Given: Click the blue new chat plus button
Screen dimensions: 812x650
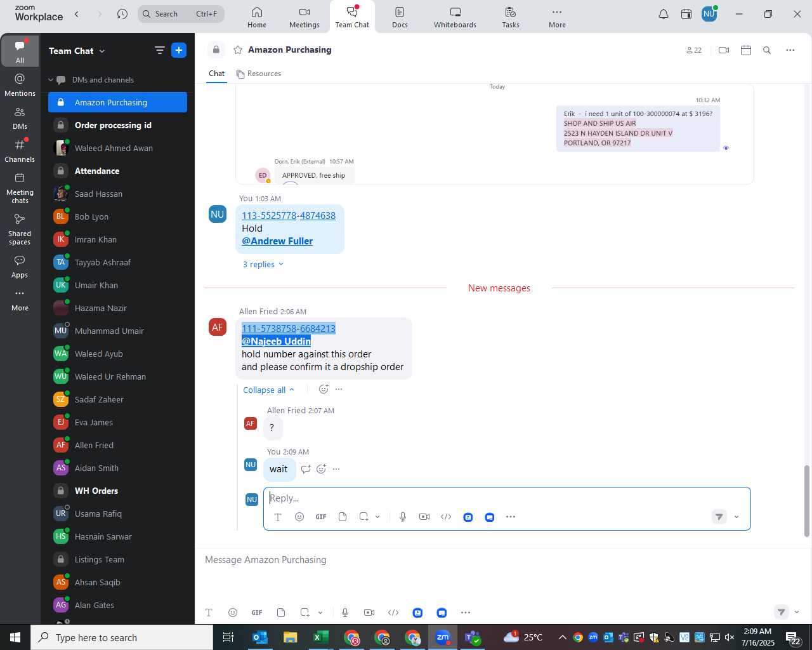Looking at the screenshot, I should click(x=179, y=50).
